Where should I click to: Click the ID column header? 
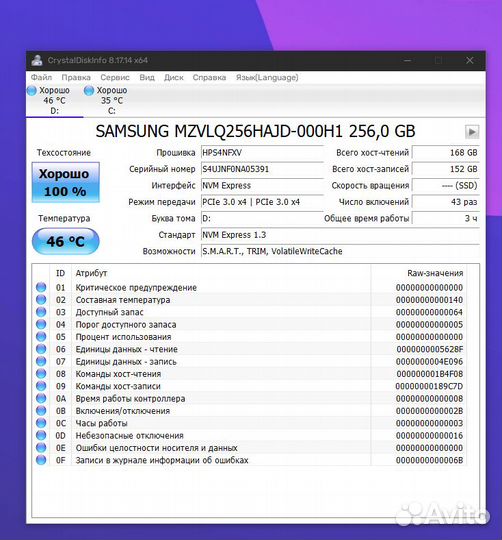tap(61, 273)
